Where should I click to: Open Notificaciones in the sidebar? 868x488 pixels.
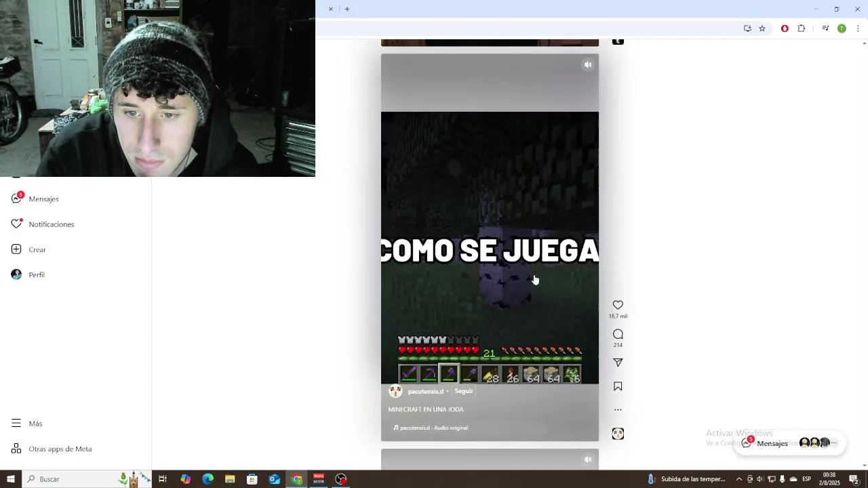coord(51,224)
